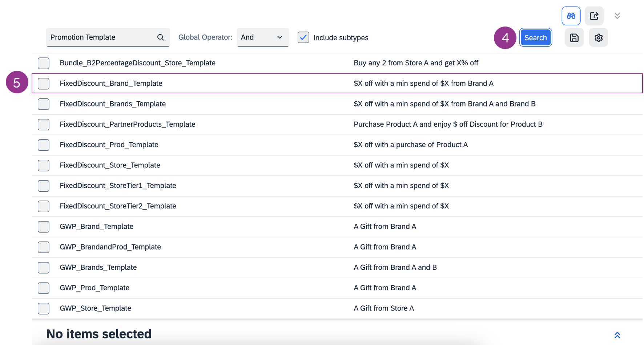The height and width of the screenshot is (345, 644).
Task: Click the Promotion Template type input field
Action: point(102,37)
